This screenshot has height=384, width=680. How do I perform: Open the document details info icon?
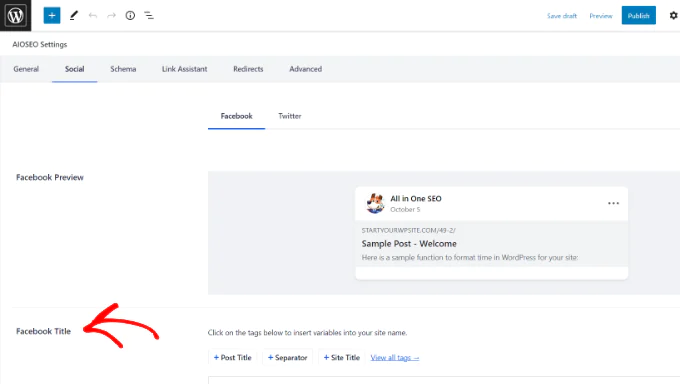[130, 16]
